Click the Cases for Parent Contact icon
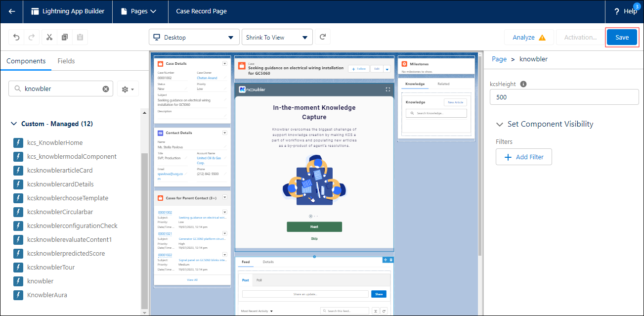The height and width of the screenshot is (316, 644). 160,198
